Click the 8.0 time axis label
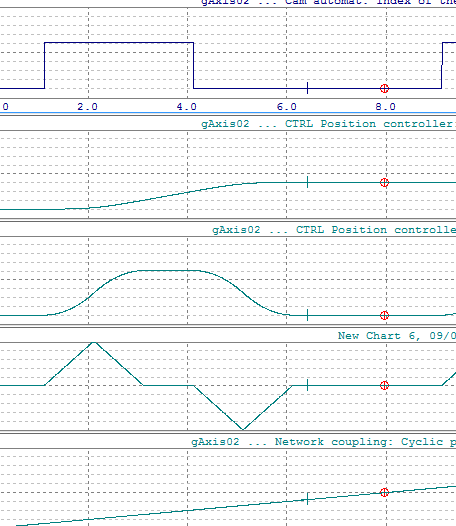Screen dimensions: 456x526 tap(386, 107)
